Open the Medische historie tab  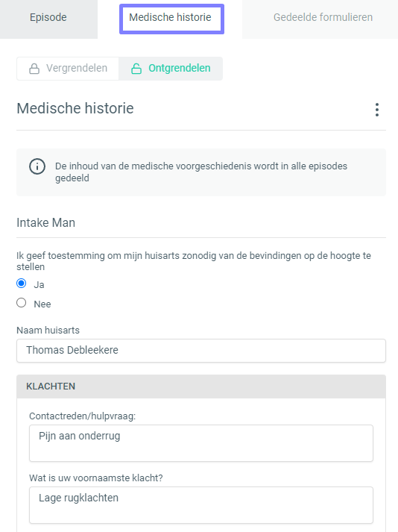point(171,19)
